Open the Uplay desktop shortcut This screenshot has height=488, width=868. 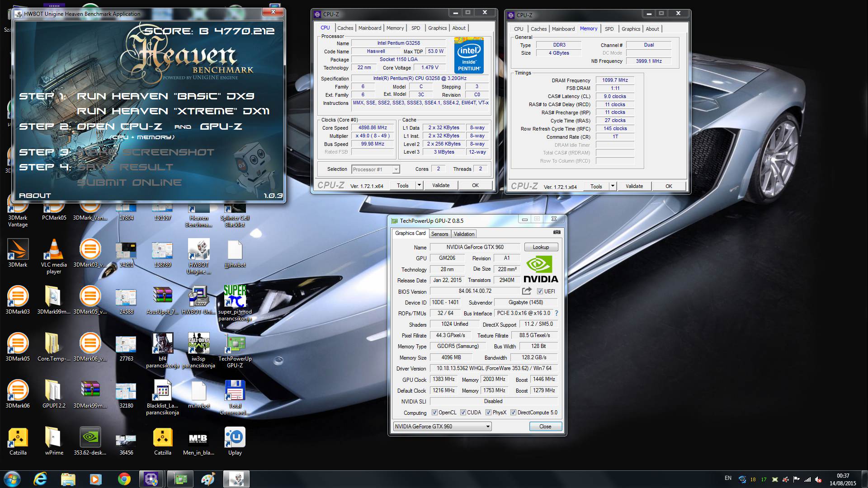pyautogui.click(x=235, y=441)
